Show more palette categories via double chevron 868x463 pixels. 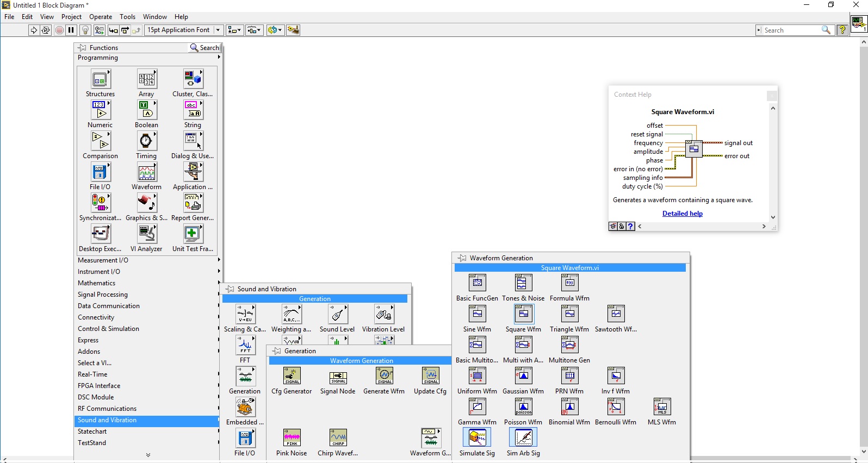148,455
